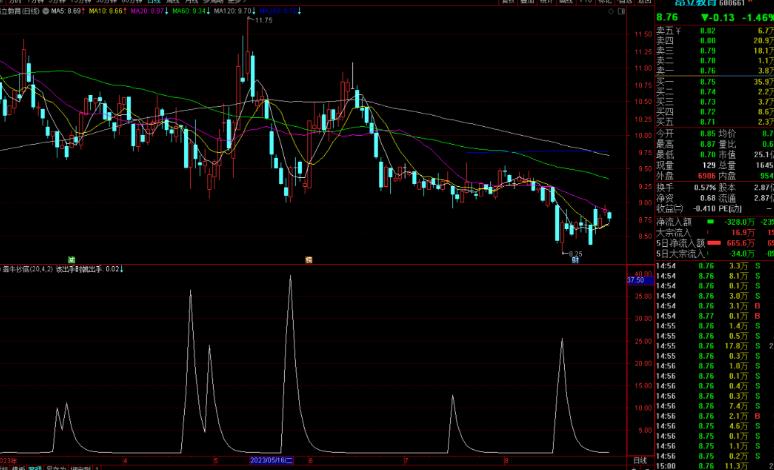Click the month 8 label on time axis

point(506,461)
